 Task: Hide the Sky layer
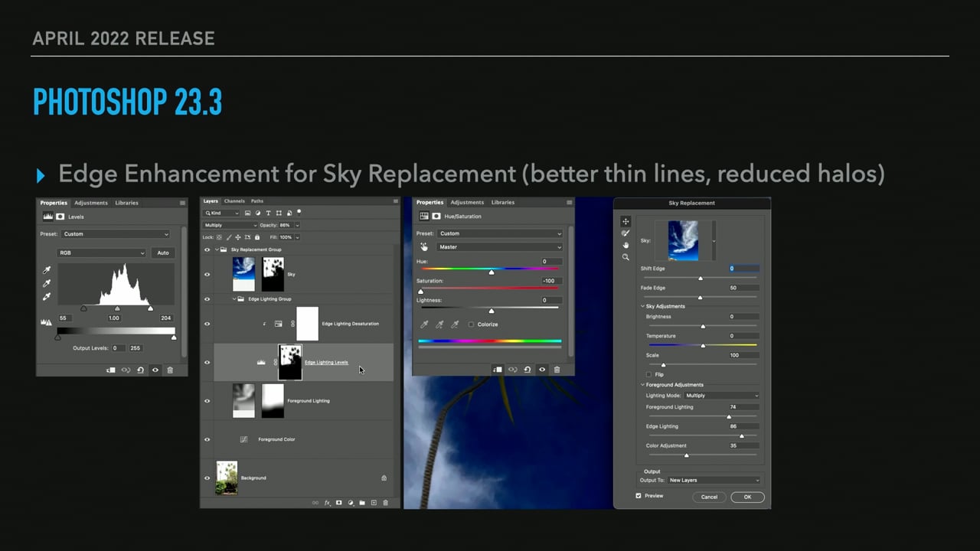click(207, 274)
